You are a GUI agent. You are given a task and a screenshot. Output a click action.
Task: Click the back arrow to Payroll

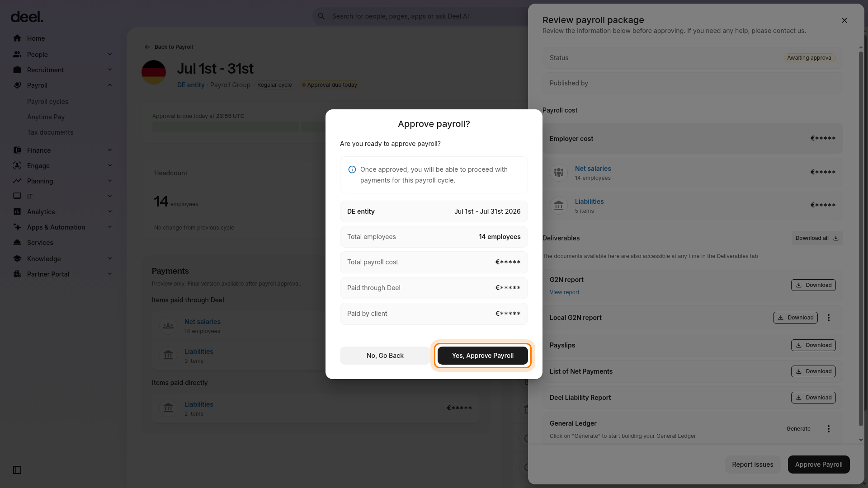tap(147, 47)
